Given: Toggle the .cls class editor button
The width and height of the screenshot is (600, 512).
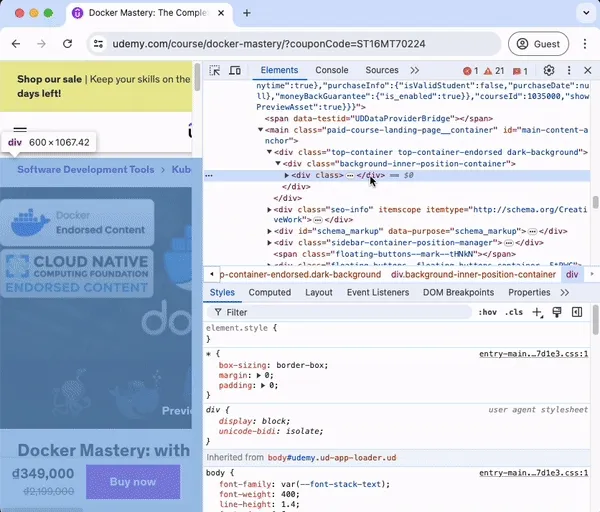Looking at the screenshot, I should click(514, 312).
